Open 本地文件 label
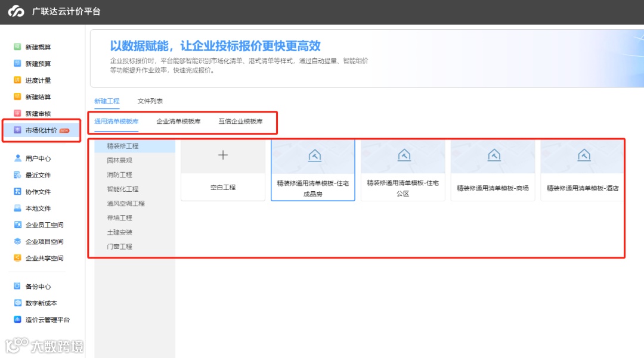 click(38, 208)
